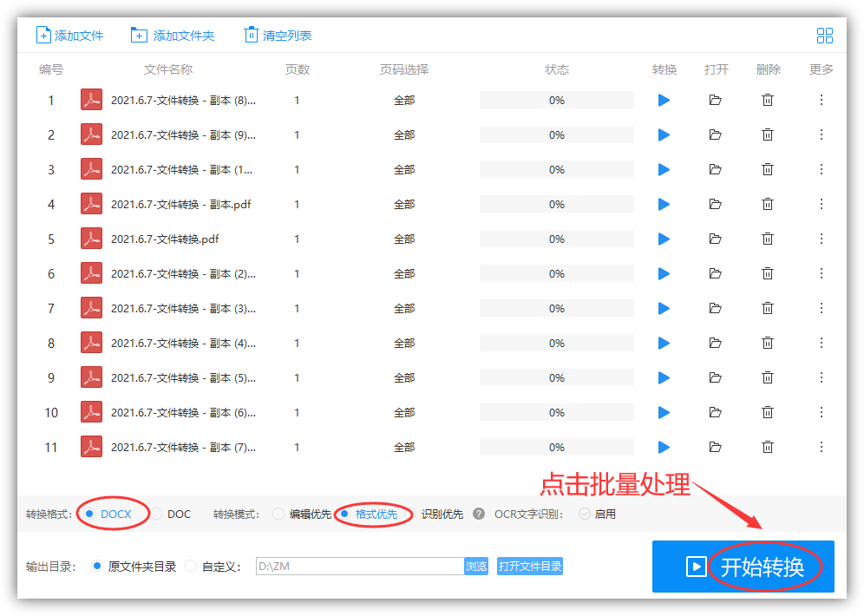This screenshot has height=616, width=864.
Task: Click the output path field D:\ZM
Action: coord(360,567)
